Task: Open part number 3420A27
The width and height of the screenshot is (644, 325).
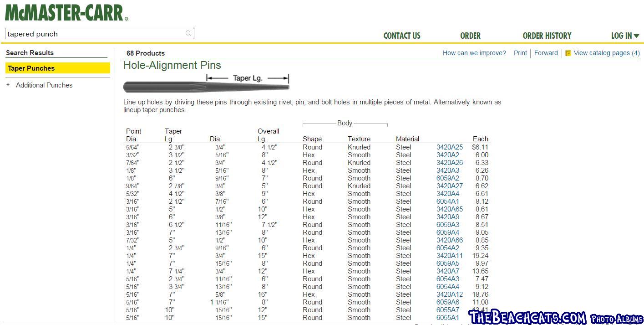Action: [x=450, y=186]
